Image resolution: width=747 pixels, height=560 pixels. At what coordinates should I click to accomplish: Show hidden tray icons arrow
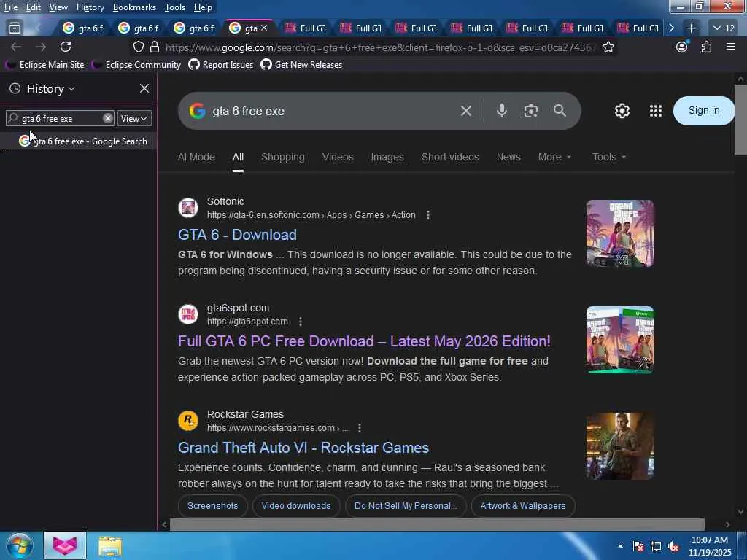pos(620,547)
